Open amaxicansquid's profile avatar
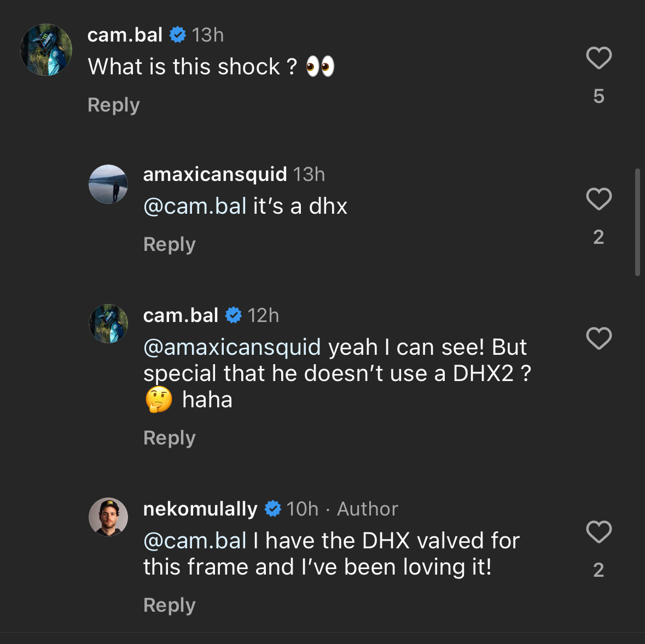645x644 pixels. 108,184
